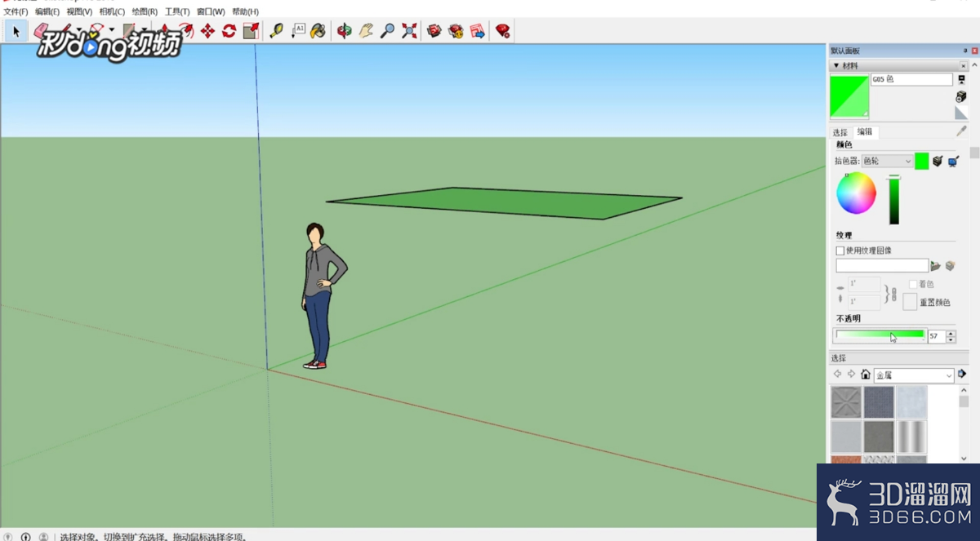The width and height of the screenshot is (980, 541).
Task: Choose the Pan hand tool
Action: 366,31
